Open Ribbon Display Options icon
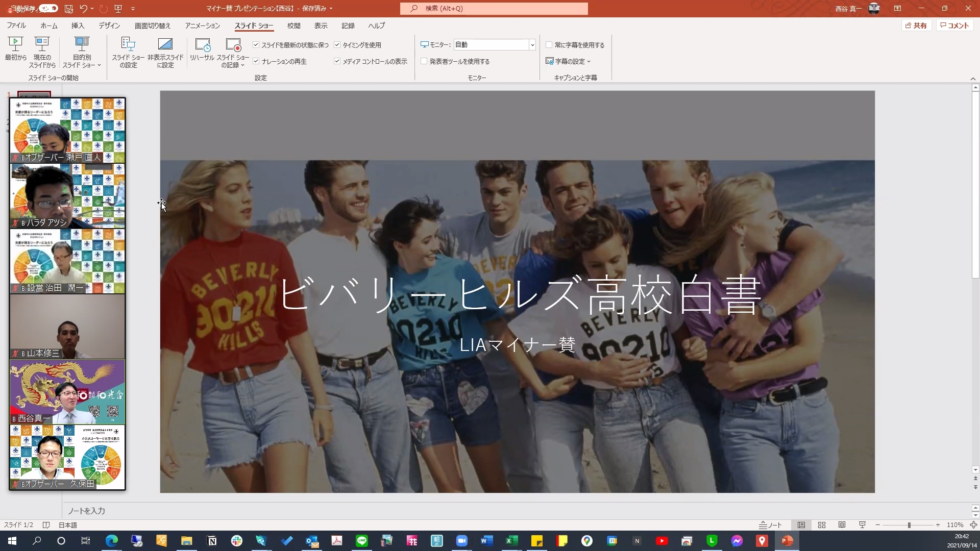 coord(897,9)
